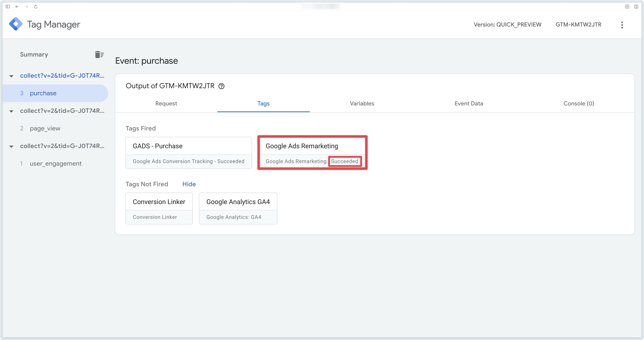Open the Variables tab
644x340 pixels.
(362, 103)
